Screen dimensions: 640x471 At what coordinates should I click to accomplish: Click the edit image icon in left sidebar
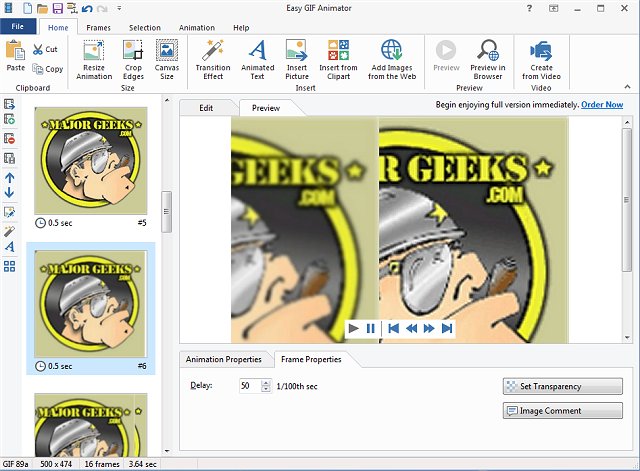pyautogui.click(x=9, y=212)
